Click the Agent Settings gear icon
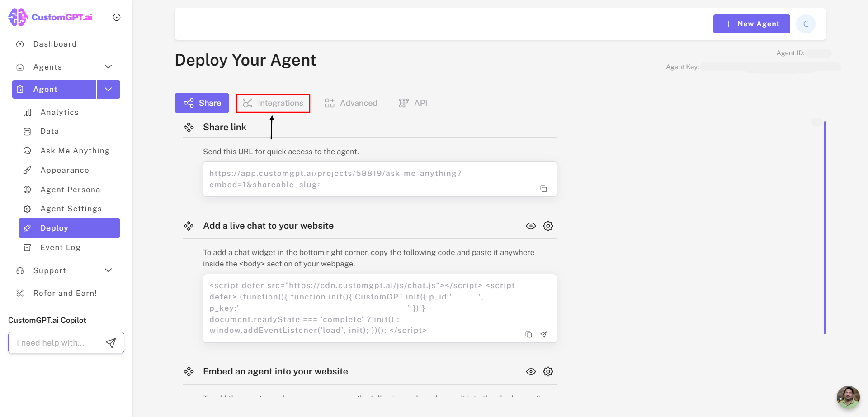The height and width of the screenshot is (417, 868). point(27,209)
